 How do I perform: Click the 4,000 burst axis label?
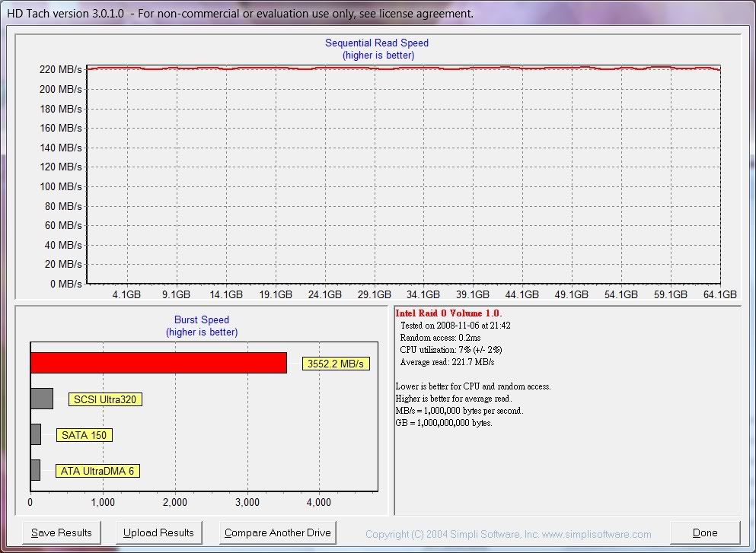point(319,503)
